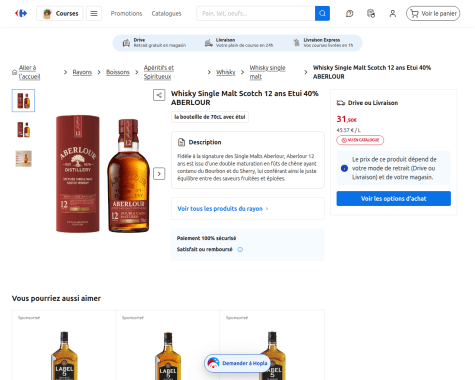
Task: Click 'Vous pourriez aussi aimer' heading
Action: click(56, 298)
